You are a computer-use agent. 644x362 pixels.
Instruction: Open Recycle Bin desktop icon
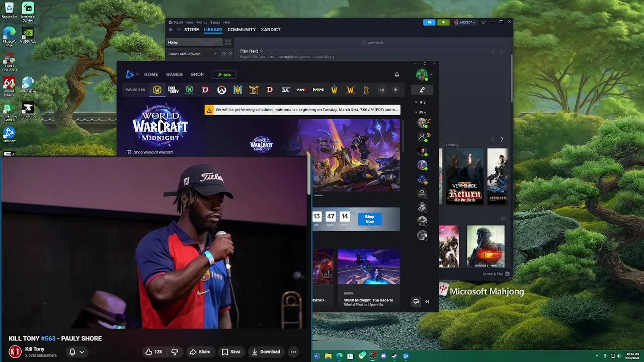(x=9, y=11)
